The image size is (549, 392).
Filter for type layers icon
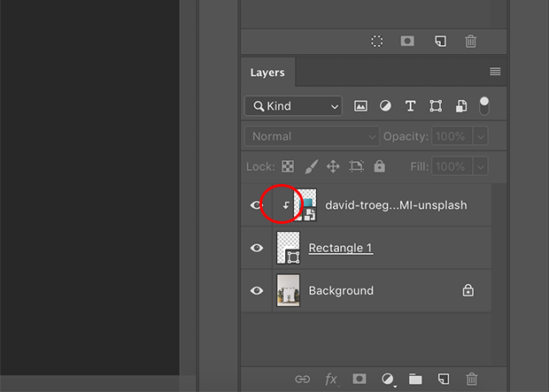click(x=410, y=106)
